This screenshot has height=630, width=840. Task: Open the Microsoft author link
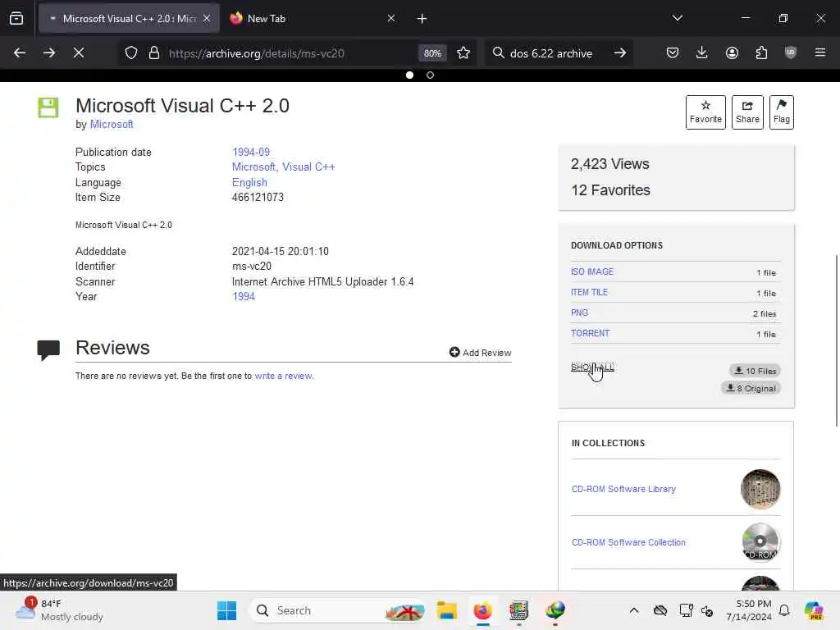click(x=112, y=125)
